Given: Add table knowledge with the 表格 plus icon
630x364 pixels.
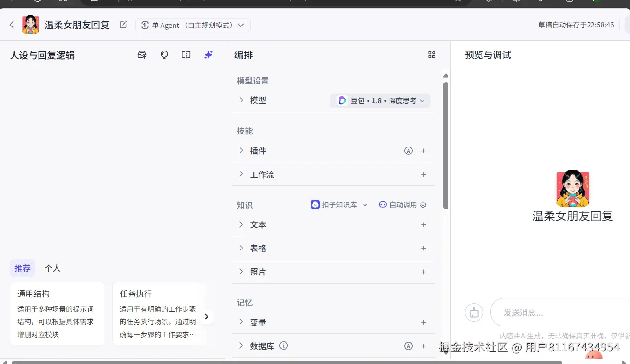Looking at the screenshot, I should 423,248.
